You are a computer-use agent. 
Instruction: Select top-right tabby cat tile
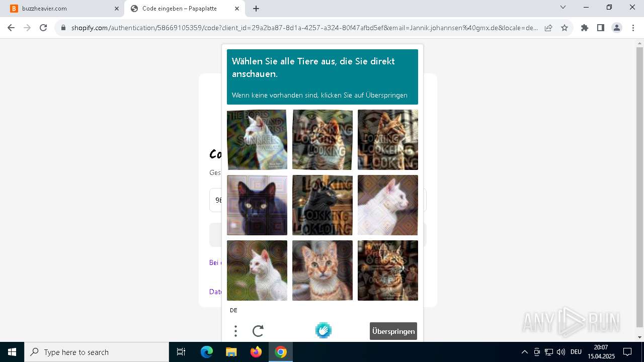click(x=388, y=140)
